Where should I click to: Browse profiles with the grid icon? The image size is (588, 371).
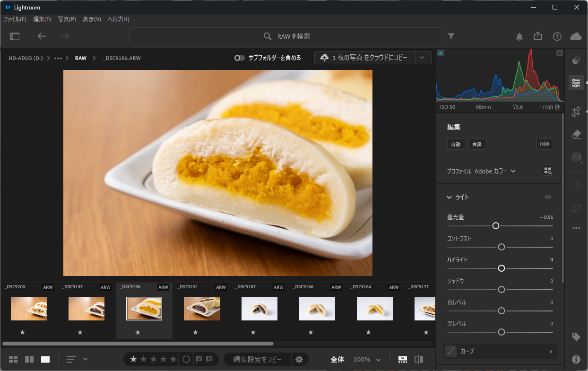[547, 171]
